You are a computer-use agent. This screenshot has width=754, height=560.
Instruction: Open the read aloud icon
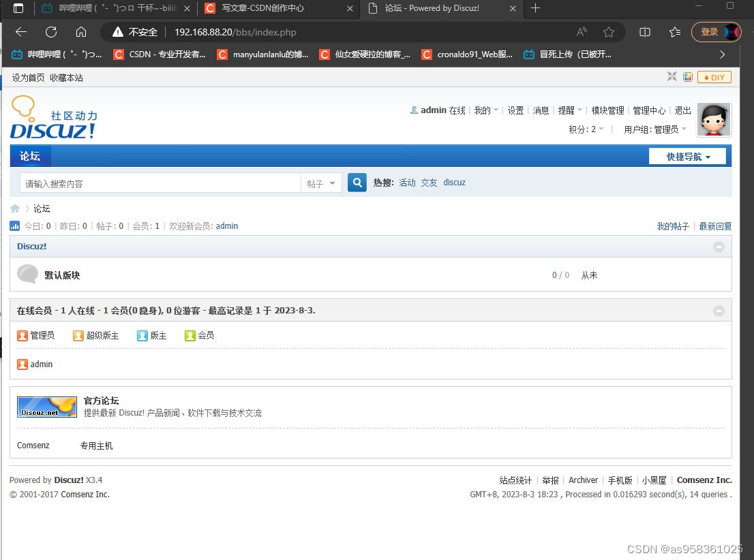582,32
